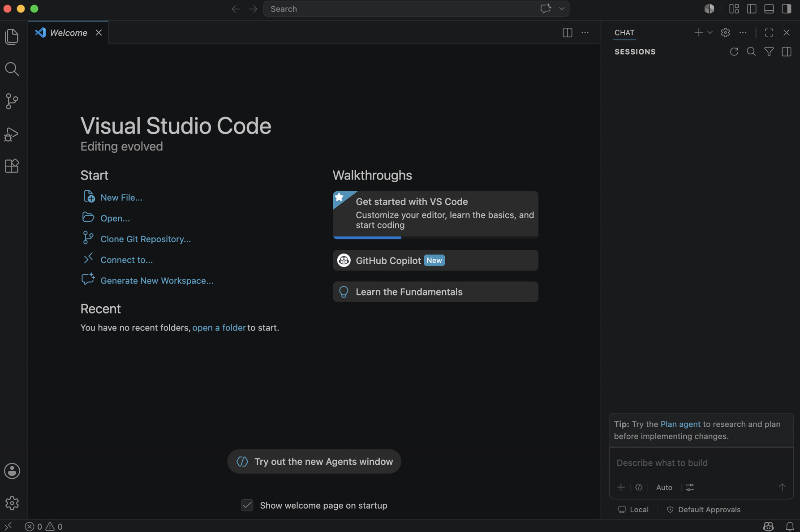Open the Extensions view

click(x=12, y=166)
